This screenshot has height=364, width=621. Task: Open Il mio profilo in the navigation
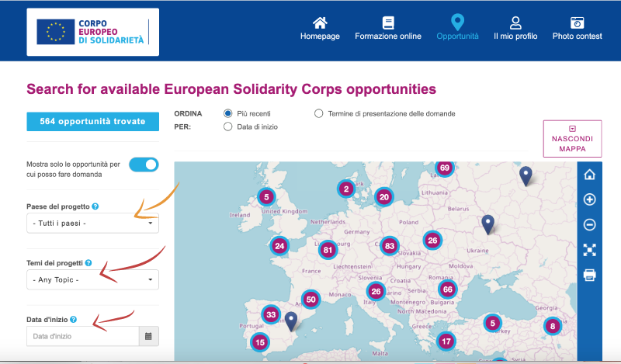click(x=515, y=28)
